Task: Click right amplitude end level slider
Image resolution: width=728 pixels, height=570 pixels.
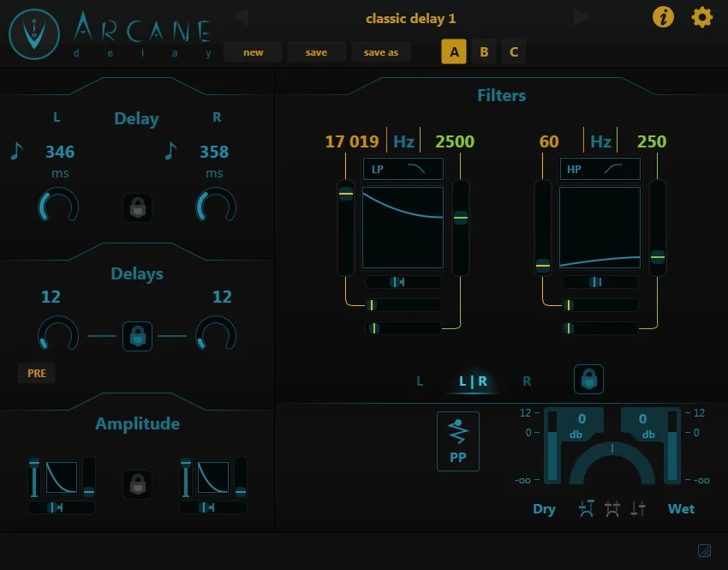Action: [241, 477]
